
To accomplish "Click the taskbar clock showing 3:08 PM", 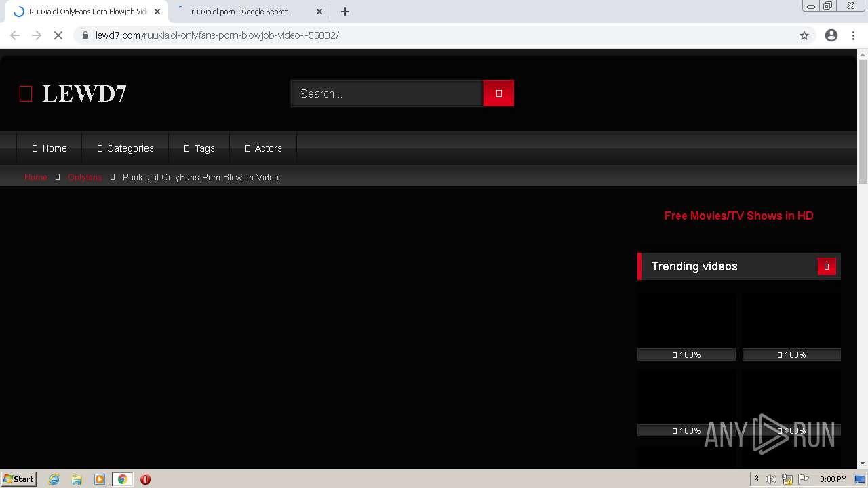I will click(x=833, y=479).
